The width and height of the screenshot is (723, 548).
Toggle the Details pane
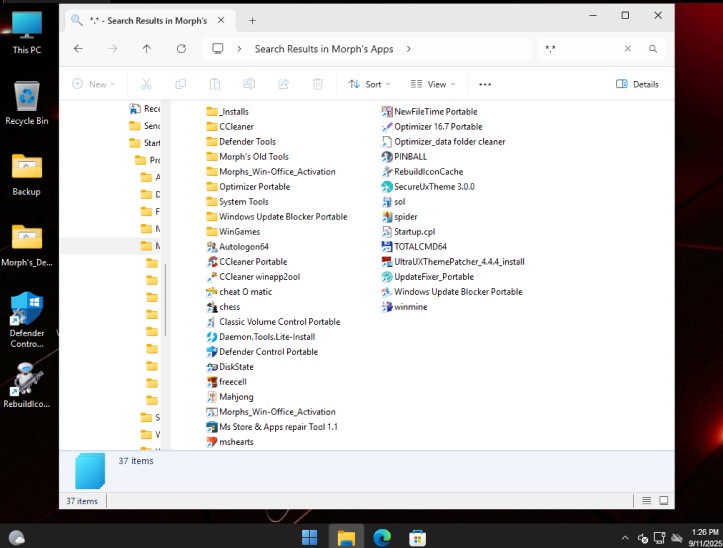tap(637, 84)
